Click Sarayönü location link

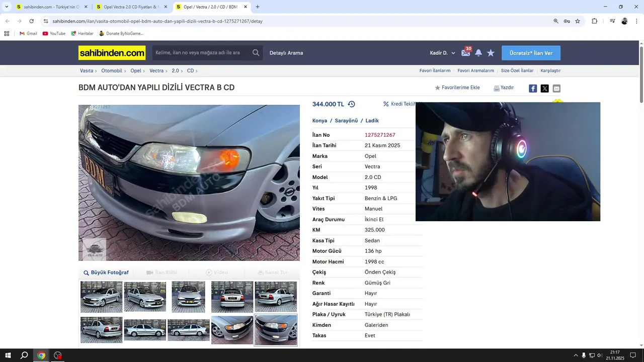coord(346,121)
